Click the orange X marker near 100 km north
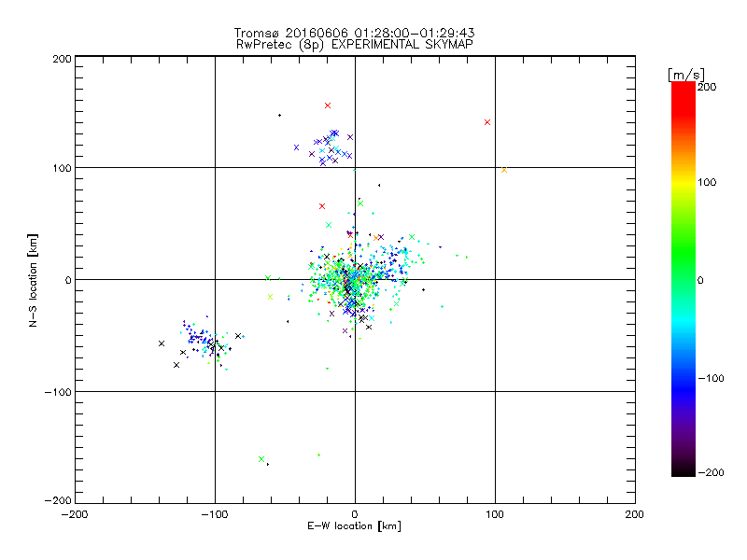Viewport: 747px width, 560px height. pos(504,170)
